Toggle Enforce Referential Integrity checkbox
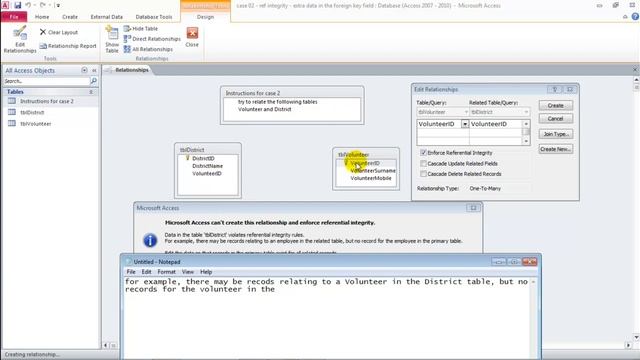The height and width of the screenshot is (360, 640). 423,153
